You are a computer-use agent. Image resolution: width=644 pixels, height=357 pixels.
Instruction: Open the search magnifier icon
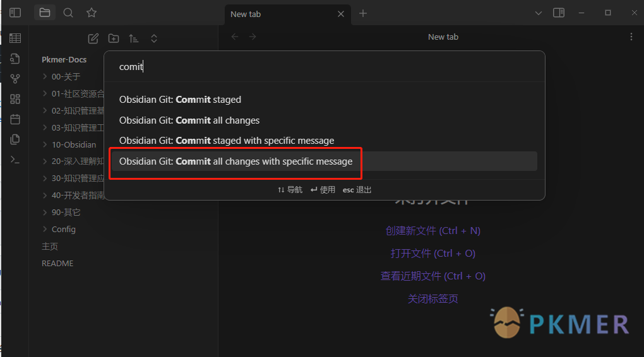coord(68,13)
